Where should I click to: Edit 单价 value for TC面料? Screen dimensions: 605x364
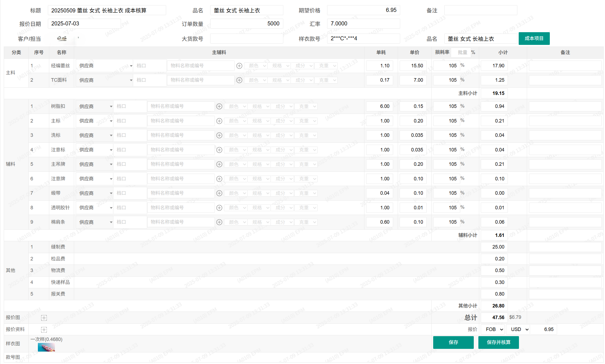coord(413,80)
